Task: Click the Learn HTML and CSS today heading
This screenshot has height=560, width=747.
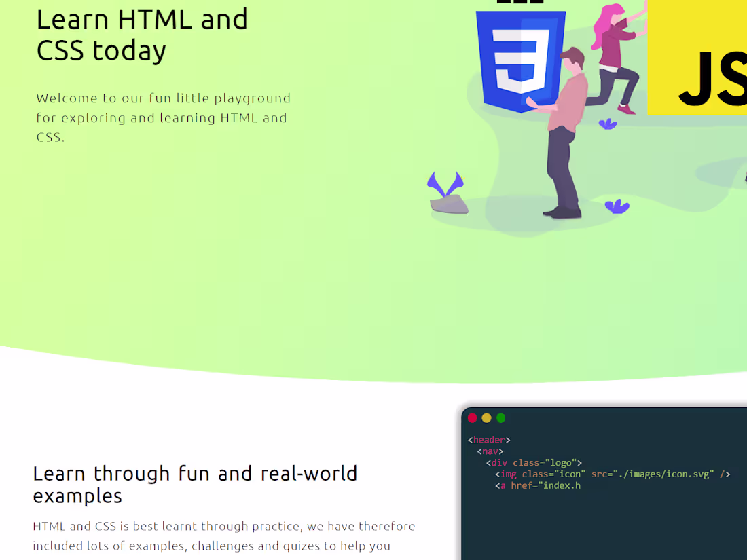Action: (x=142, y=35)
